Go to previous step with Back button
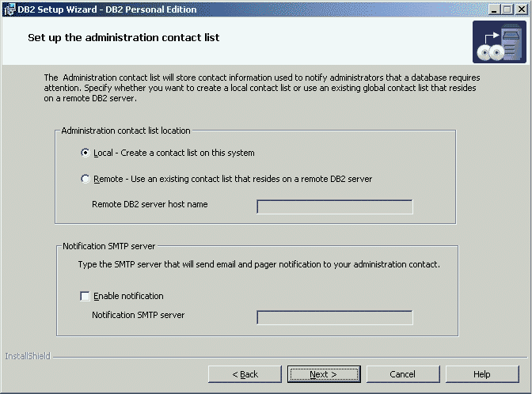The height and width of the screenshot is (394, 532). (x=245, y=374)
